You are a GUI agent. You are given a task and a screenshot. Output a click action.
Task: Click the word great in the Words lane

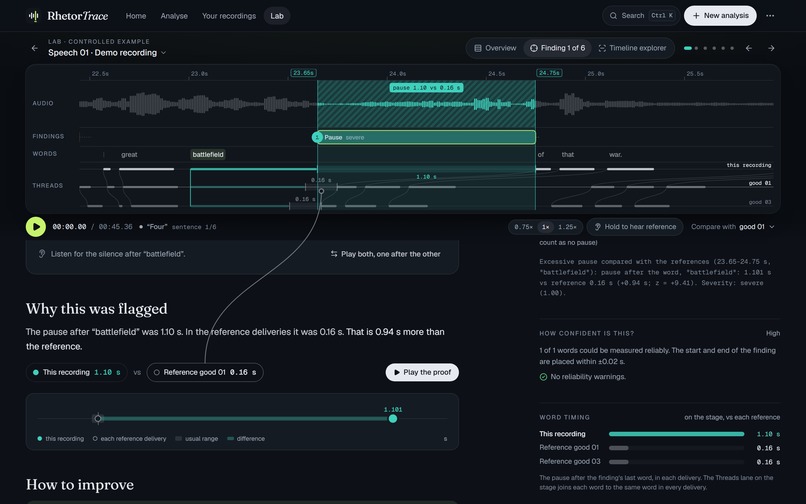pyautogui.click(x=129, y=154)
